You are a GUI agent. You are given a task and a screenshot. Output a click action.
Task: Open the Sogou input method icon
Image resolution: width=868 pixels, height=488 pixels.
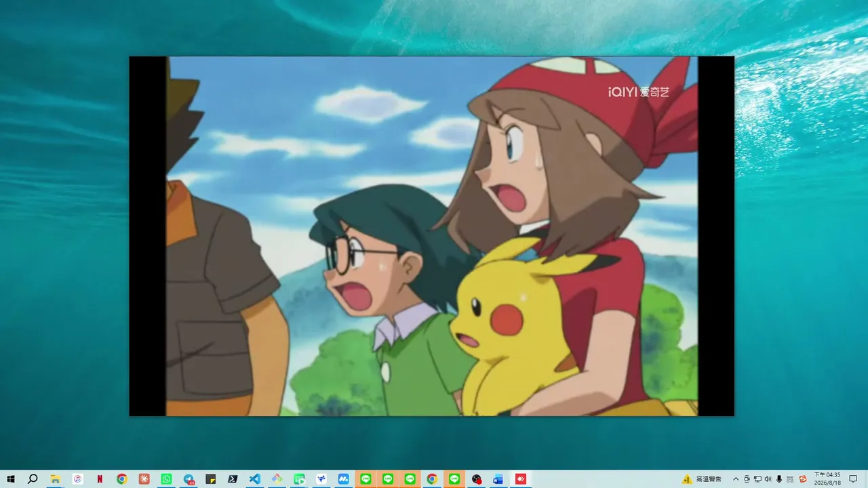click(803, 479)
